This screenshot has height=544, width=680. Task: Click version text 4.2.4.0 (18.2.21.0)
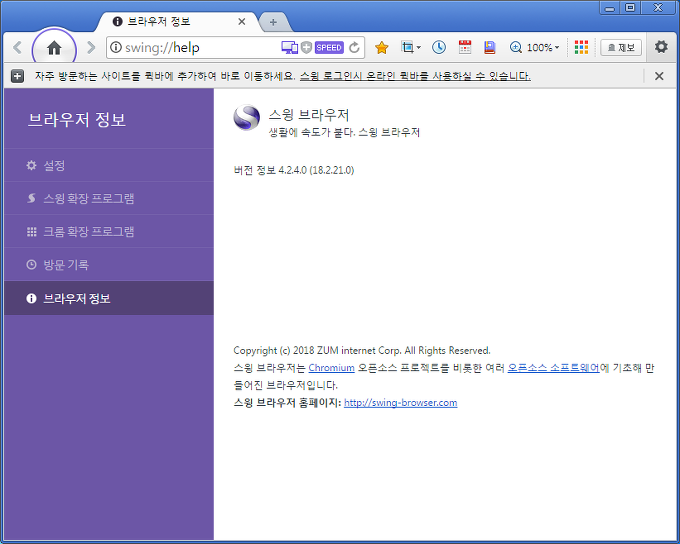pos(316,170)
